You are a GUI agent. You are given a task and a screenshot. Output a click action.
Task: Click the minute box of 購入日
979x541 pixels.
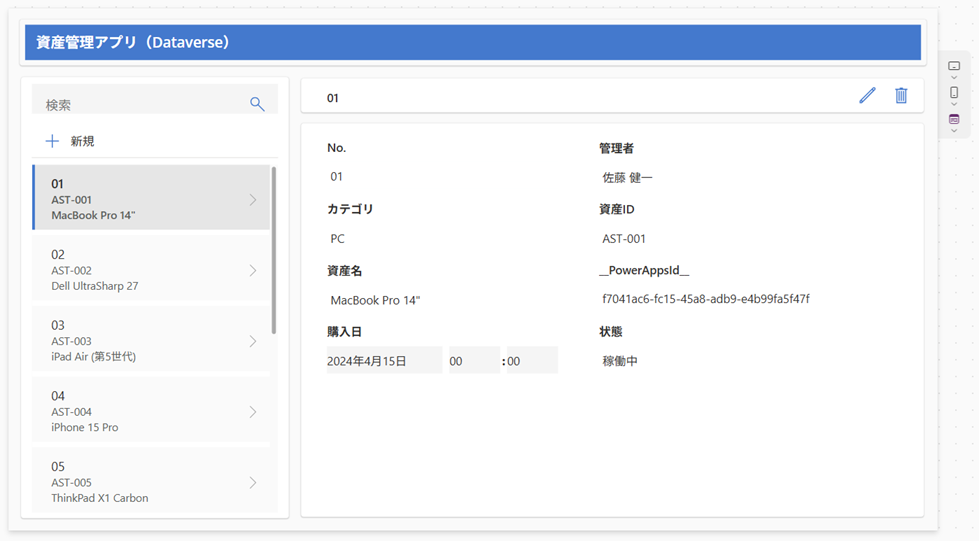(x=532, y=361)
